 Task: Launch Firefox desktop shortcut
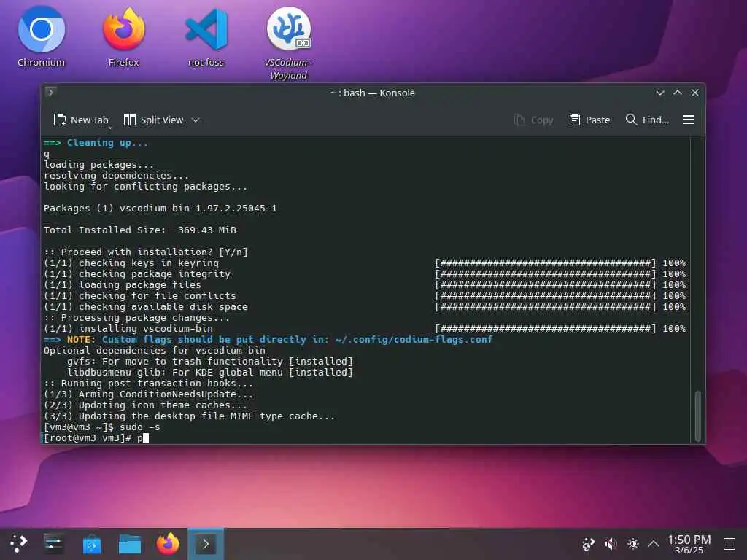(124, 37)
